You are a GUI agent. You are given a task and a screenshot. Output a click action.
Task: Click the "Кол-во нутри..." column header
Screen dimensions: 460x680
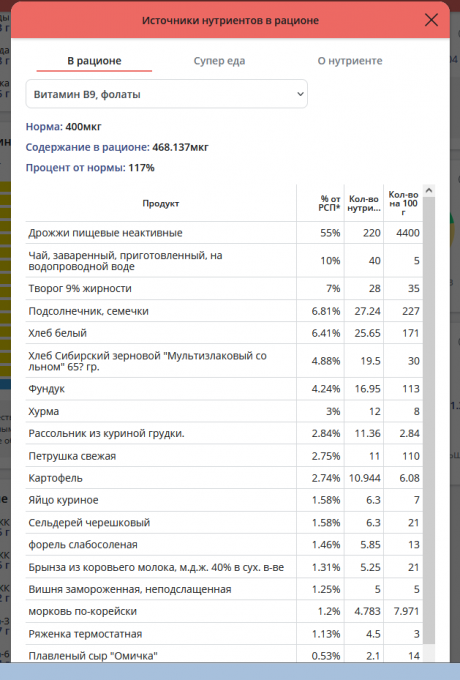click(364, 203)
